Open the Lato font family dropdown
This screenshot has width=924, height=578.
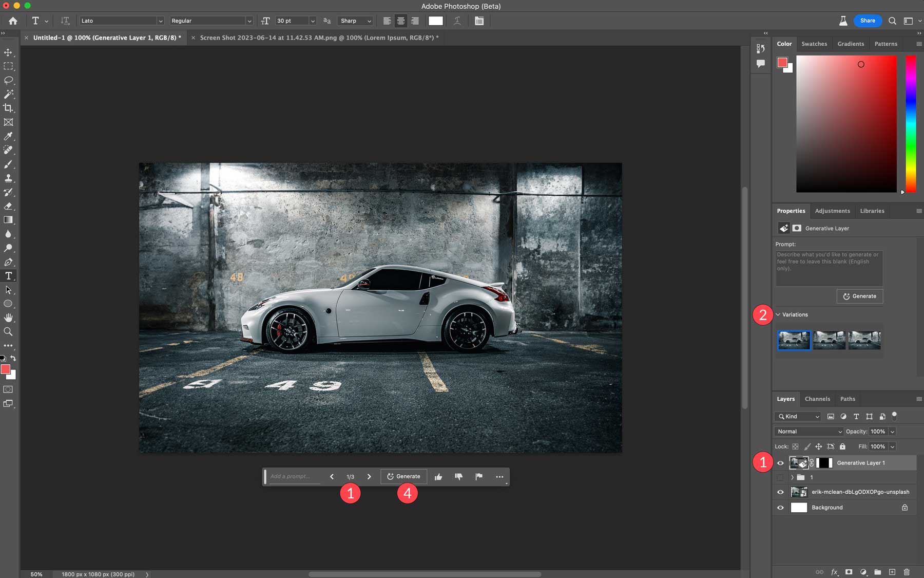click(122, 21)
